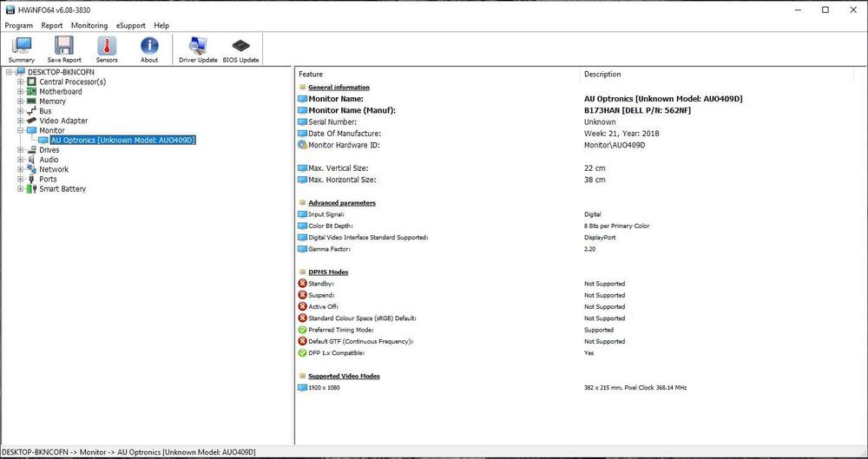Select the Smart Battery tree node
This screenshot has width=868, height=459.
tap(62, 188)
